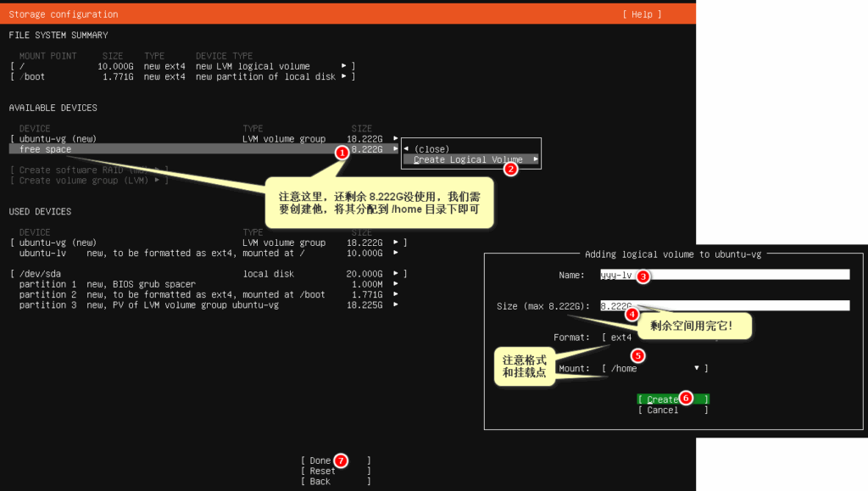
Task: Open the Help menu in header
Action: pyautogui.click(x=641, y=14)
